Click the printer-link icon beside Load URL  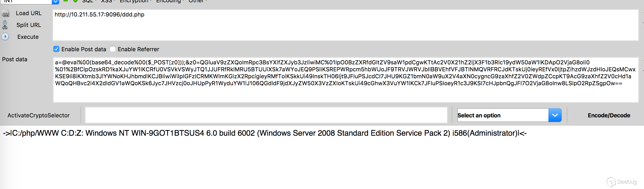[5, 13]
